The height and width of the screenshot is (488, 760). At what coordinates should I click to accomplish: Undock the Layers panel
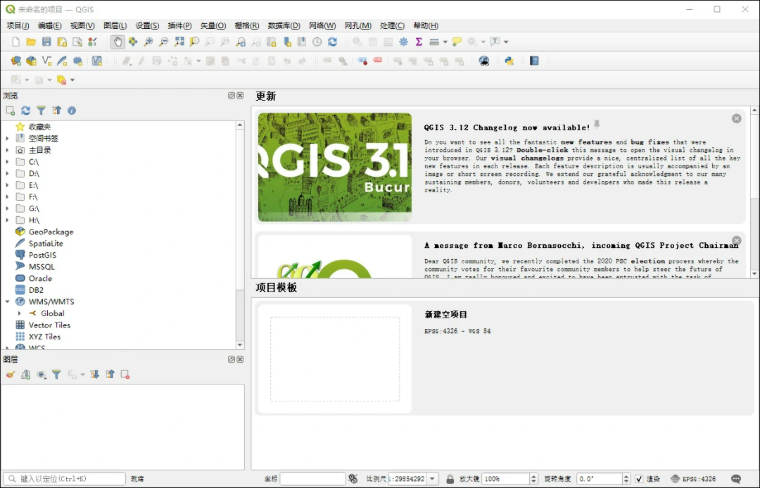(x=231, y=360)
